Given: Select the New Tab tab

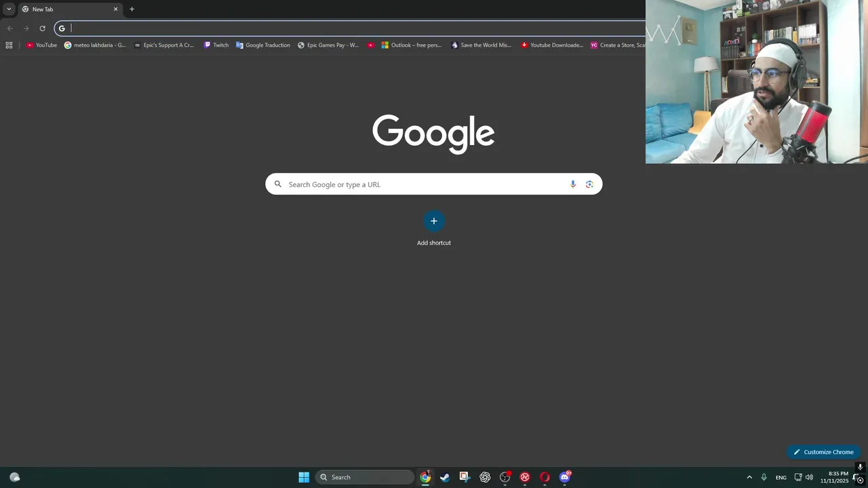Looking at the screenshot, I should (70, 9).
